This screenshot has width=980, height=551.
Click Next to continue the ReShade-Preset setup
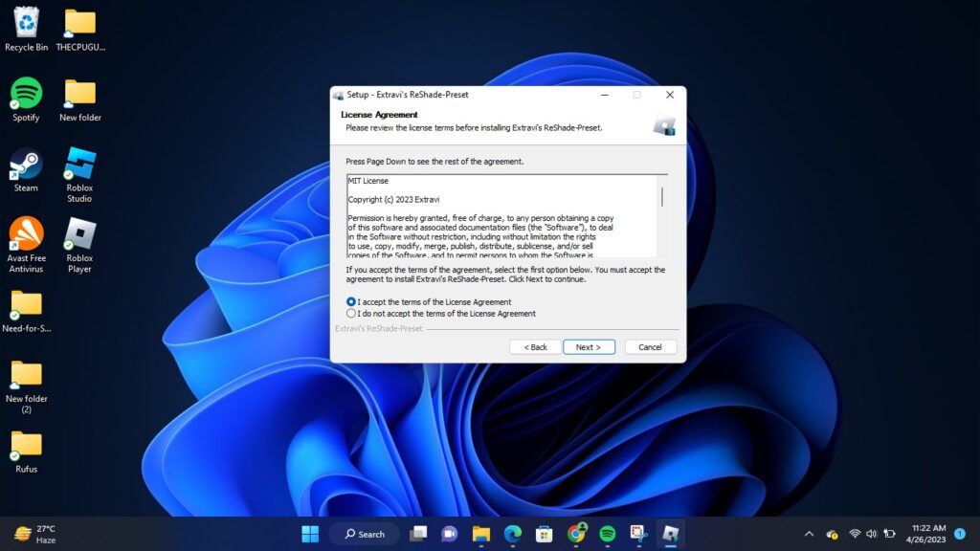pos(590,346)
